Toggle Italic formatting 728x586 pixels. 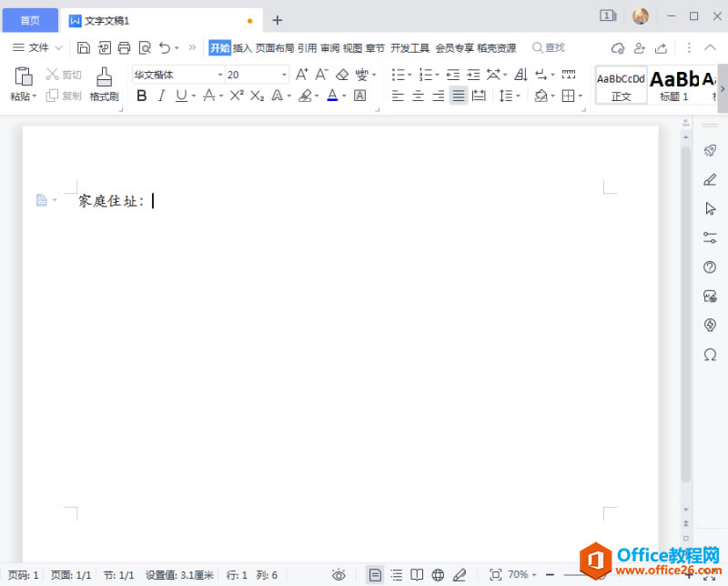tap(161, 96)
